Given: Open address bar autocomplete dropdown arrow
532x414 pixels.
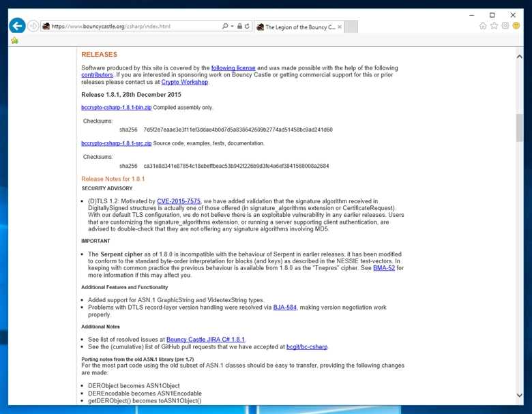Looking at the screenshot, I should pyautogui.click(x=233, y=26).
